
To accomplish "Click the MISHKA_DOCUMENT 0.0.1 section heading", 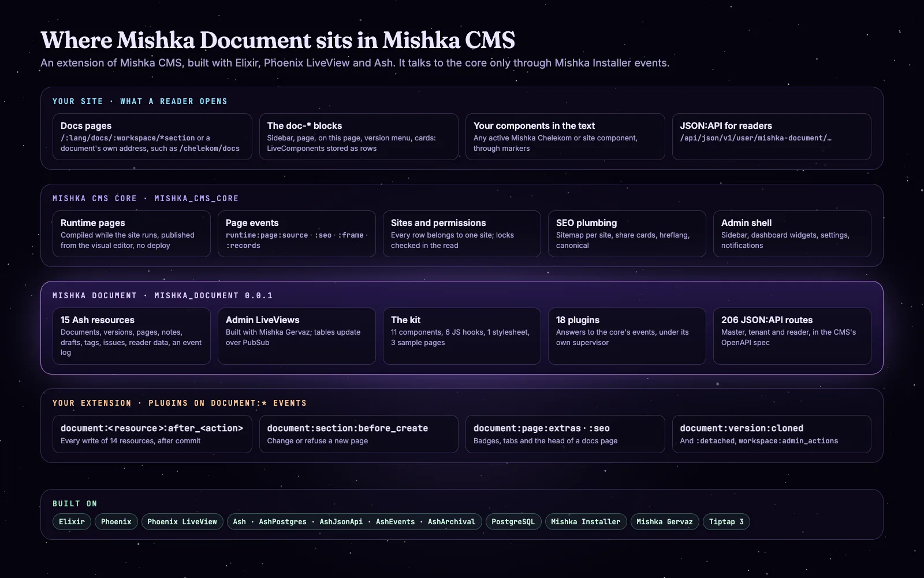I will pyautogui.click(x=162, y=295).
